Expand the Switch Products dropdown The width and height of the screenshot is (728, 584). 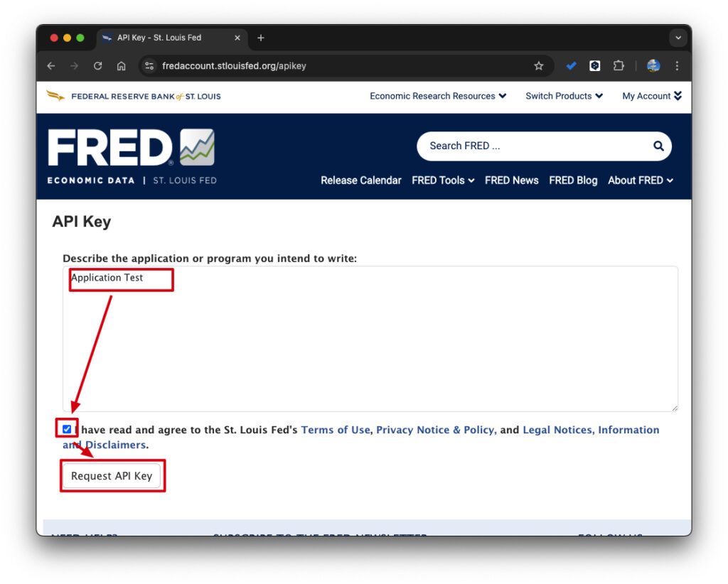pyautogui.click(x=564, y=96)
